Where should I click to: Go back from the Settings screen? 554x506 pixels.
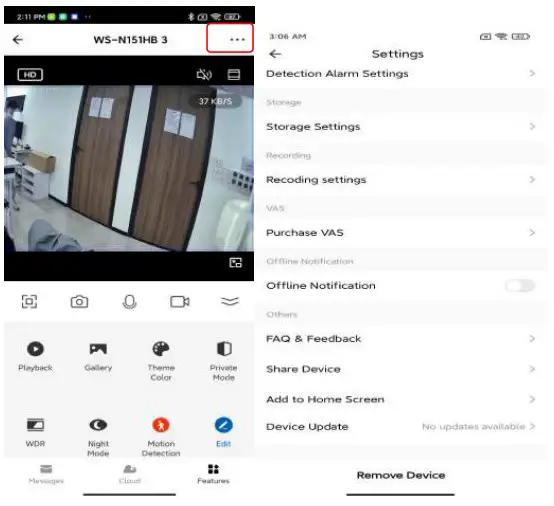coord(275,54)
